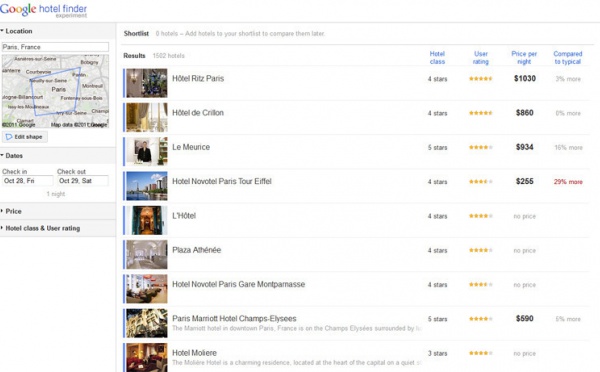Click the $590 Paris Marriott price
Viewport: 600px width, 372px height.
525,318
